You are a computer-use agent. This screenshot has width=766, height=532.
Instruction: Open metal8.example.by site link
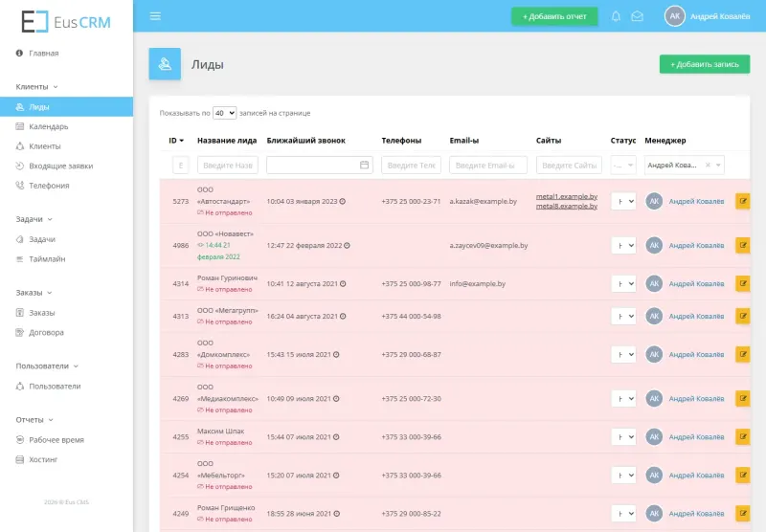pos(567,206)
